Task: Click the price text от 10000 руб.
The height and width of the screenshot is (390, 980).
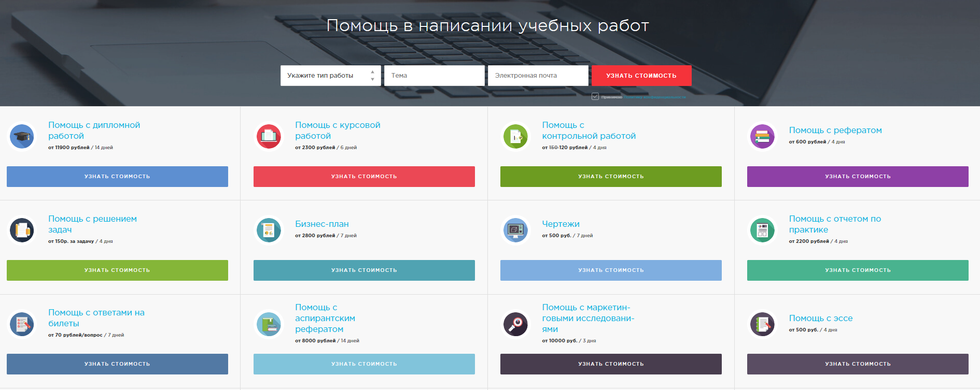Action: (x=559, y=341)
